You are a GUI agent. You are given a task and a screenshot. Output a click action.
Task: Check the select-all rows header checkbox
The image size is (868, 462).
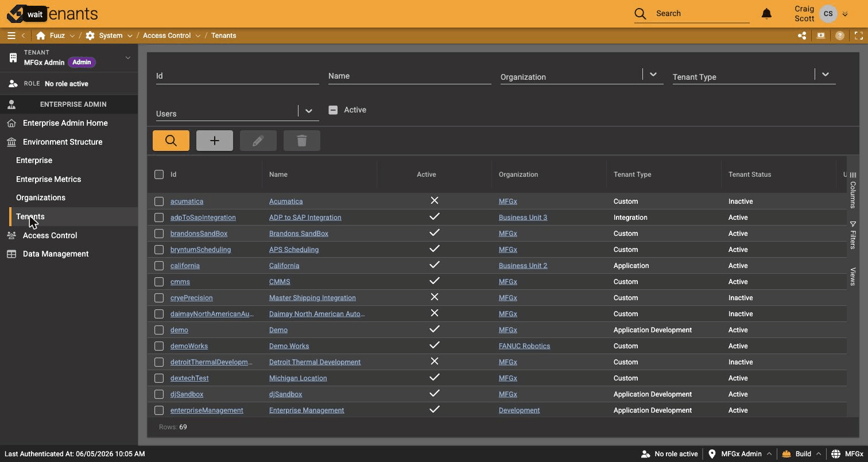159,174
